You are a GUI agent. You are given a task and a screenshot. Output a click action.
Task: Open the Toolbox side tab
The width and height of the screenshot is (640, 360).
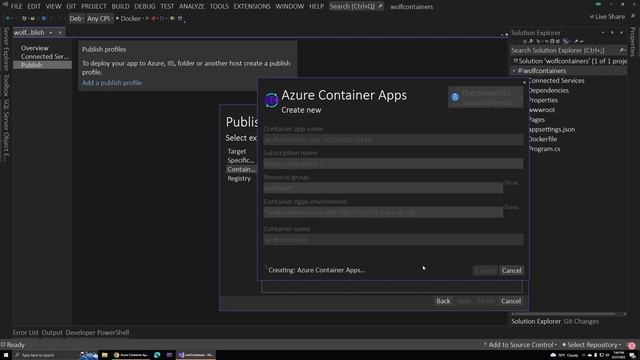tap(6, 85)
